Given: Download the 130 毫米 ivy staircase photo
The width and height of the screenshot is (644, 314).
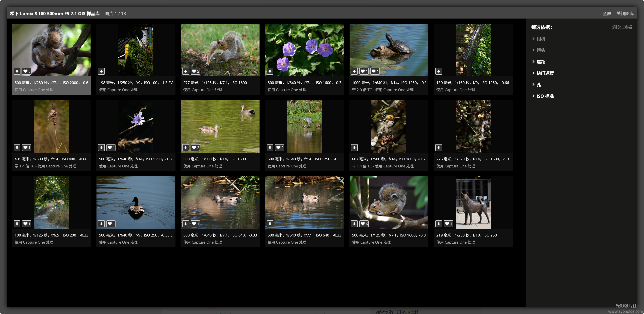Looking at the screenshot, I should (x=439, y=71).
